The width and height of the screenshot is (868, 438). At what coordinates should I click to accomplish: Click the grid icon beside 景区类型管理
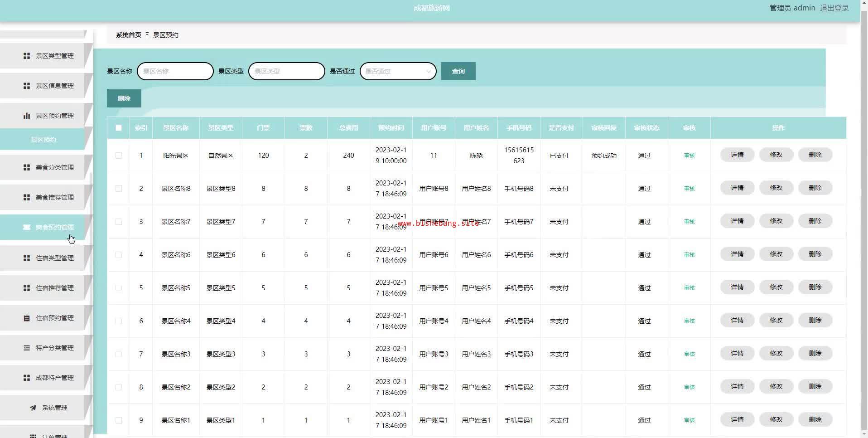[x=27, y=56]
